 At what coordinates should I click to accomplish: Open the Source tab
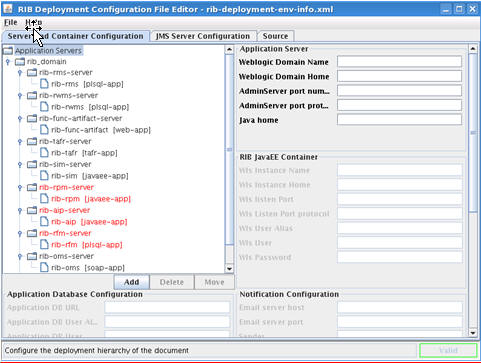pos(275,36)
